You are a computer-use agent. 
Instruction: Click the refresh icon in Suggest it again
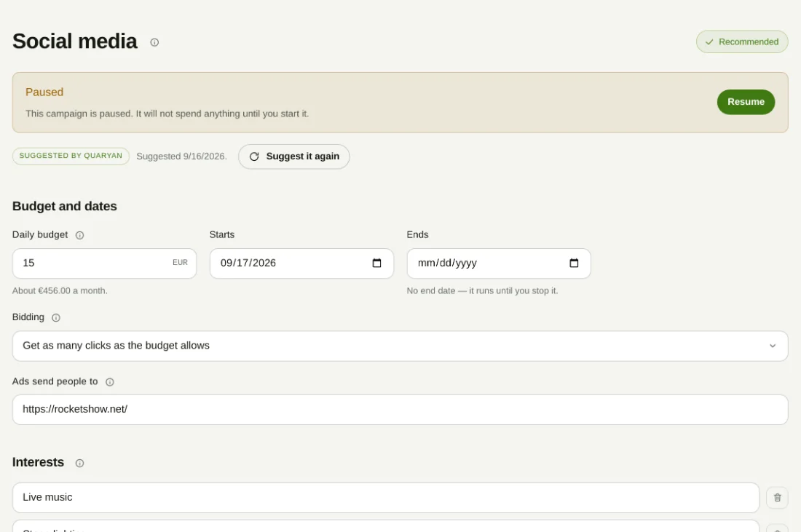tap(254, 156)
